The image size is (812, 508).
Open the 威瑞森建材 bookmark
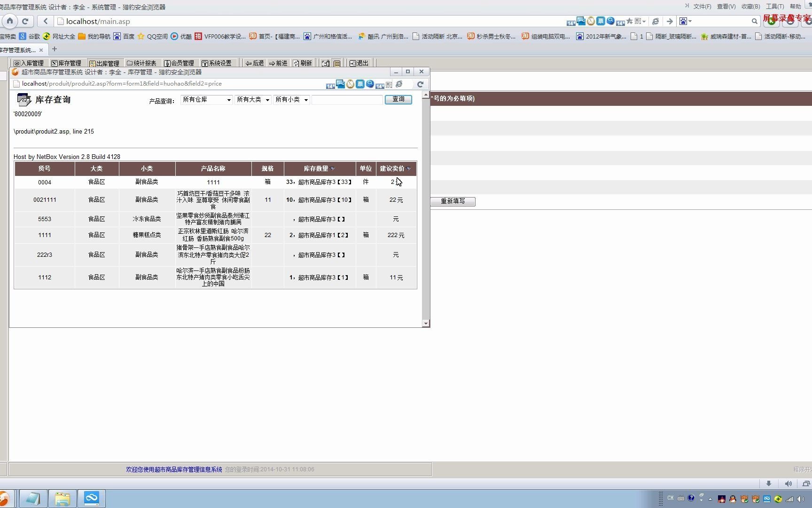726,36
